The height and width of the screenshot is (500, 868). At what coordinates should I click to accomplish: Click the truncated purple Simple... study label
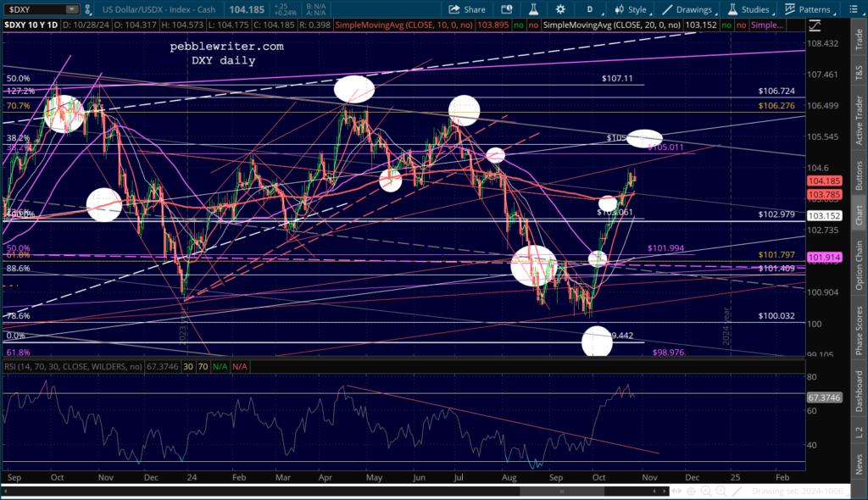tap(766, 25)
